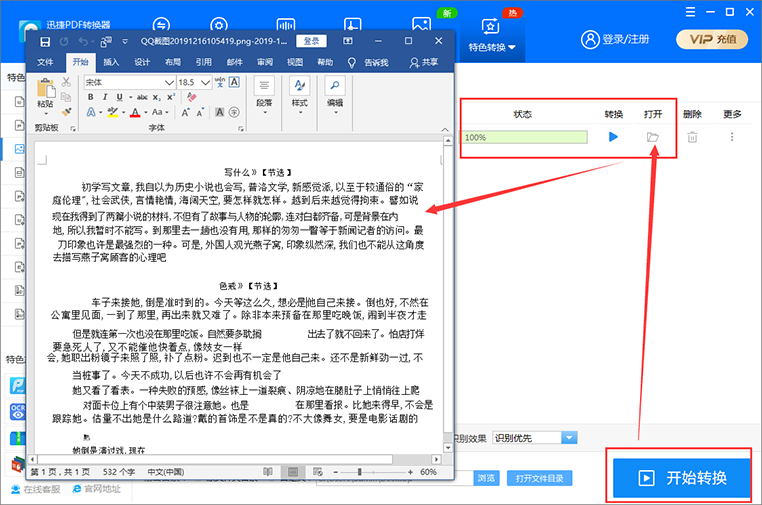The width and height of the screenshot is (762, 505).
Task: Open the 宋体 font name dropdown
Action: coord(169,83)
